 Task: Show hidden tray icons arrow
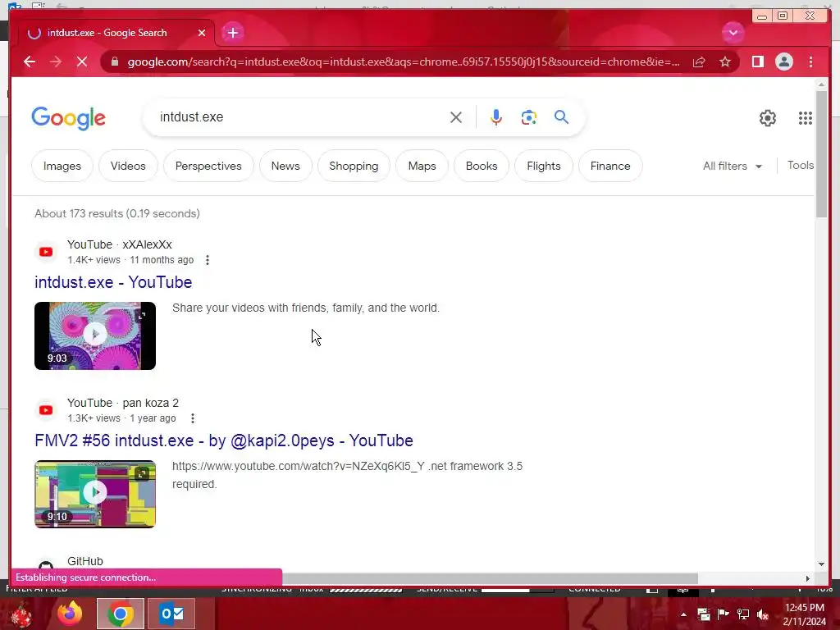click(683, 614)
